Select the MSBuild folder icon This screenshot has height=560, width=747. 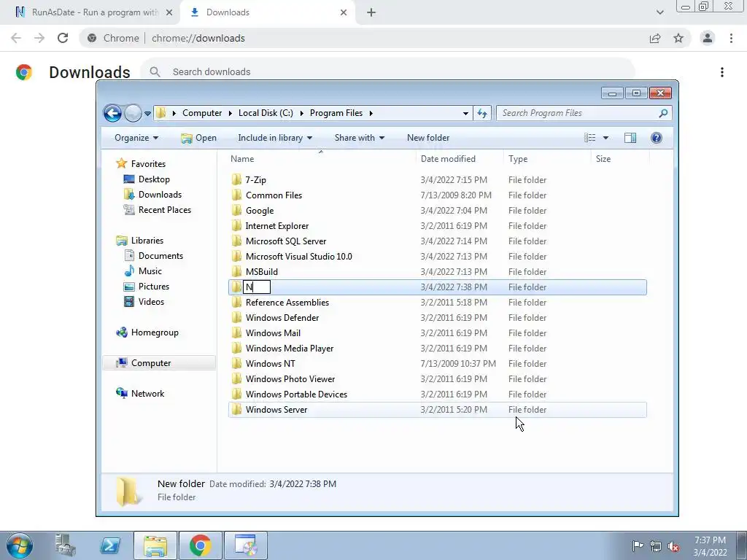click(x=237, y=271)
